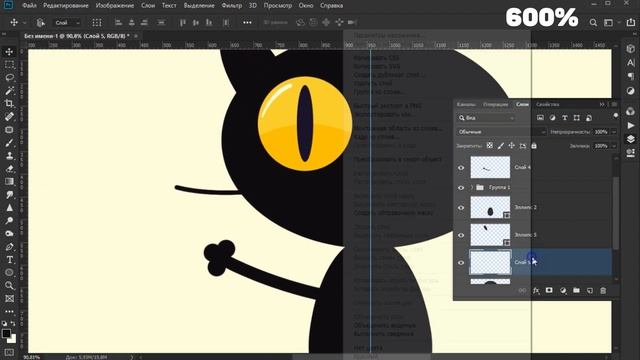Screen dimensions: 640x360
Task: Hide Группа 1 eye icon
Action: coord(461,188)
